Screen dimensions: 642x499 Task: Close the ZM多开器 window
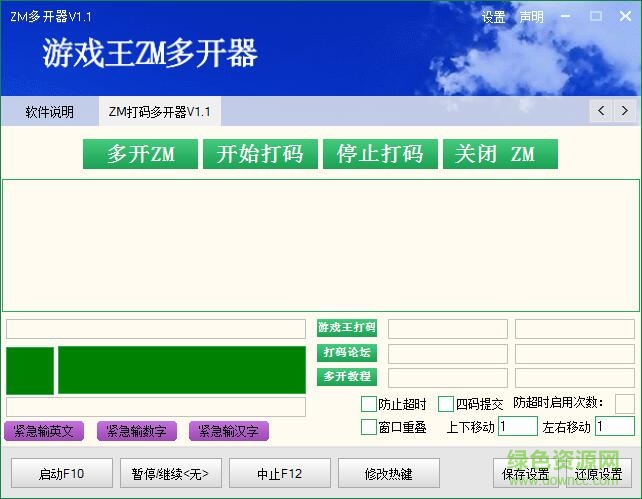(x=625, y=16)
